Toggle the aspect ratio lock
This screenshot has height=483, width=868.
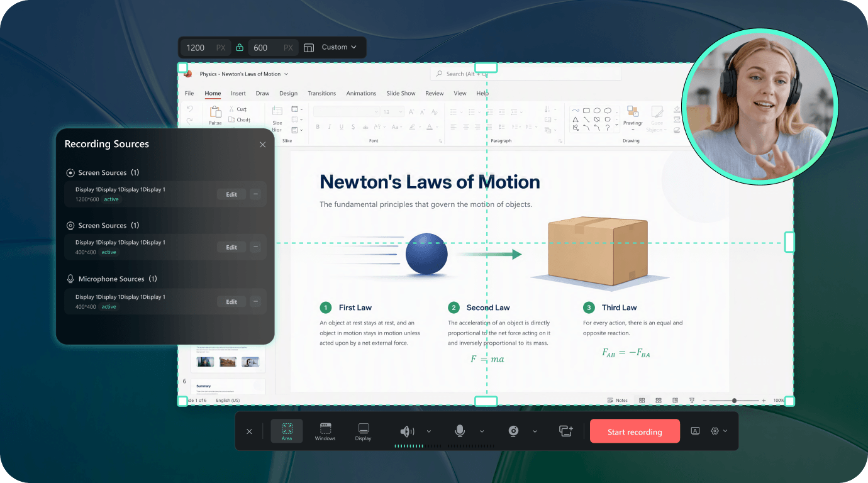point(239,48)
